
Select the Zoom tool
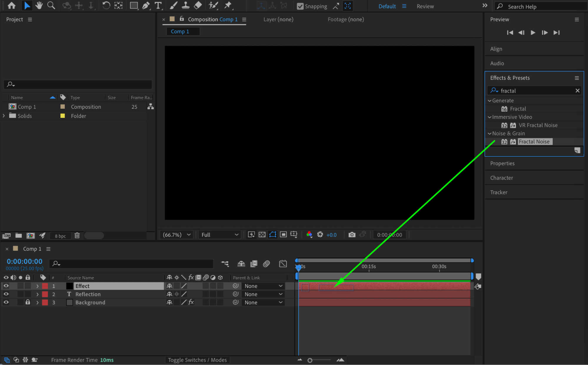pos(51,6)
